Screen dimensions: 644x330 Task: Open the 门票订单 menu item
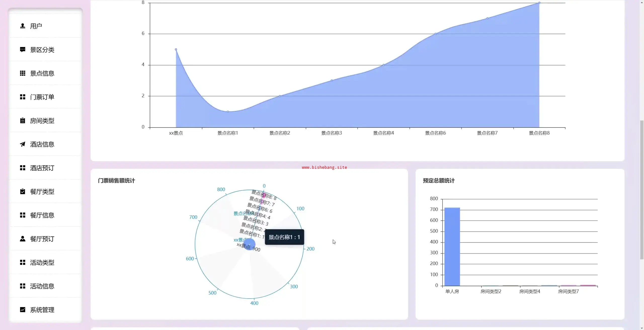42,97
